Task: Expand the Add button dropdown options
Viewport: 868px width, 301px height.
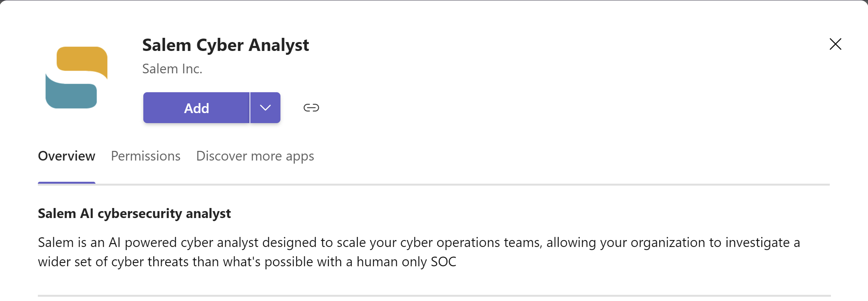Action: tap(265, 108)
